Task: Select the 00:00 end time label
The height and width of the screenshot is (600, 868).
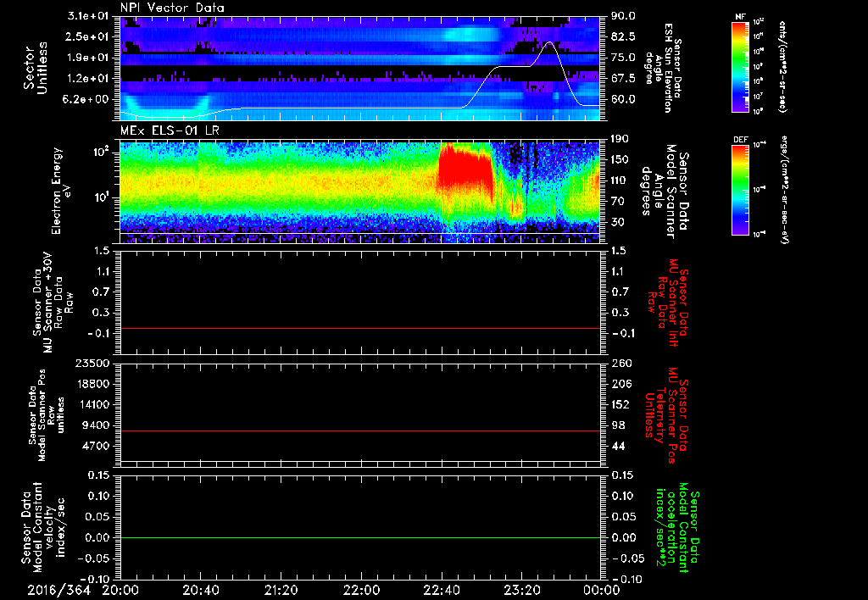Action: coord(601,589)
